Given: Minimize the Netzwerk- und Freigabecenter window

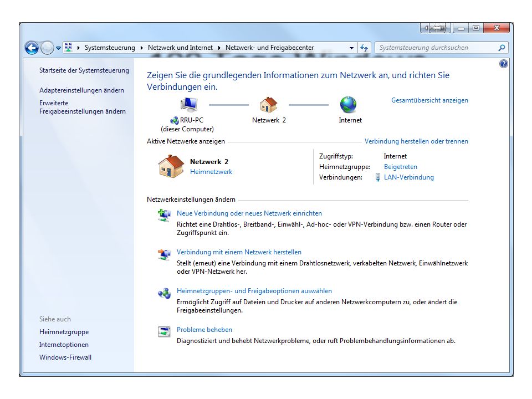Looking at the screenshot, I should pyautogui.click(x=461, y=28).
